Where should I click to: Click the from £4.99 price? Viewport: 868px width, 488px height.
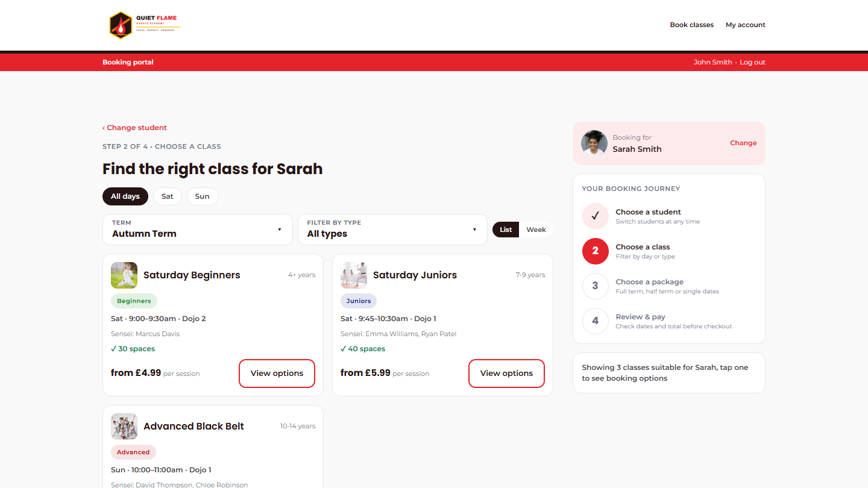click(x=136, y=373)
